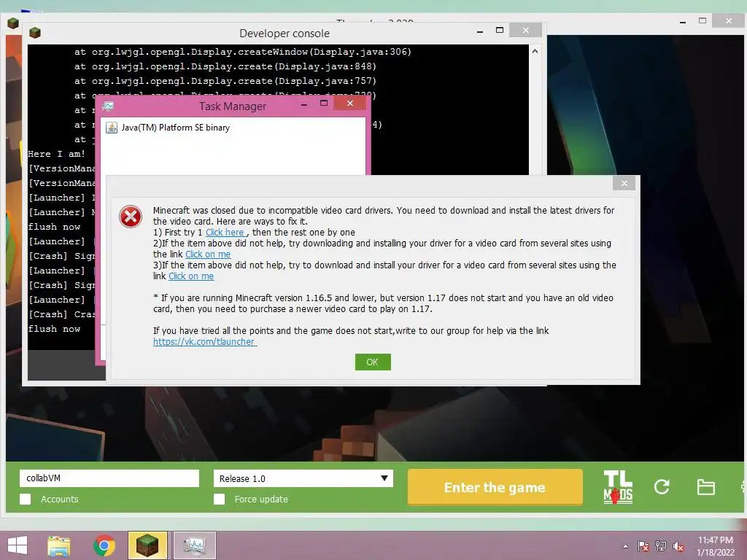Image resolution: width=747 pixels, height=560 pixels.
Task: Maximize the TLauncher main window
Action: [703, 20]
